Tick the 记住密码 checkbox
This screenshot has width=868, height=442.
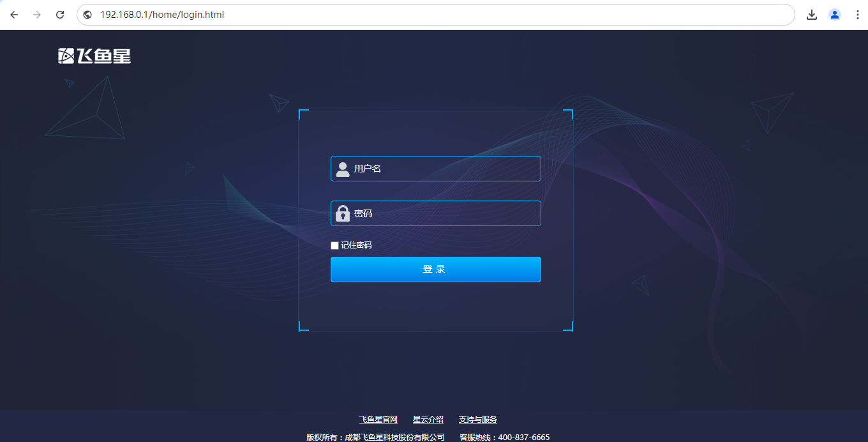click(x=334, y=246)
